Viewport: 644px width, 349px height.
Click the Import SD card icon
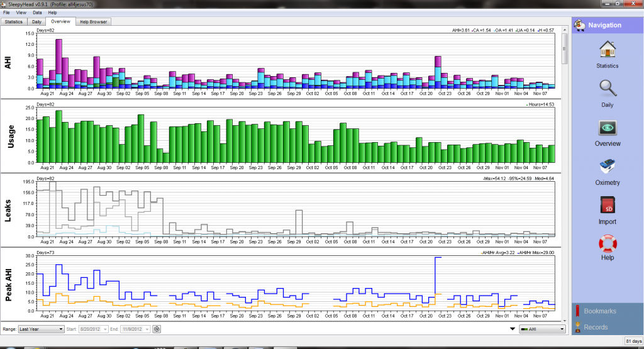click(x=608, y=205)
